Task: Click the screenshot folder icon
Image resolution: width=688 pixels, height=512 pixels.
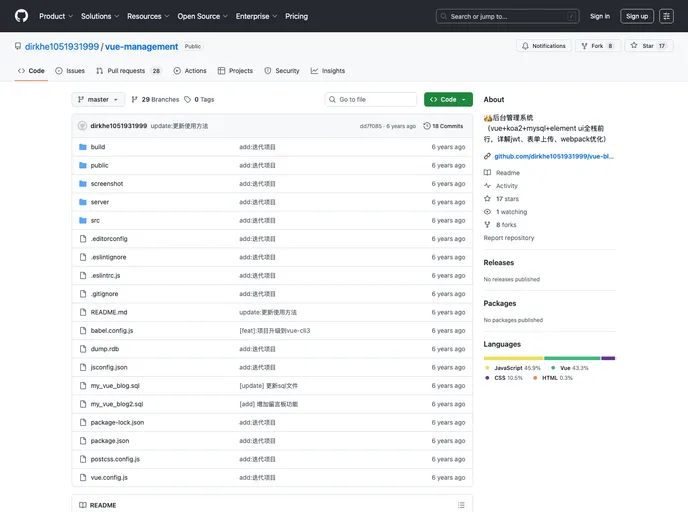Action: pyautogui.click(x=82, y=184)
